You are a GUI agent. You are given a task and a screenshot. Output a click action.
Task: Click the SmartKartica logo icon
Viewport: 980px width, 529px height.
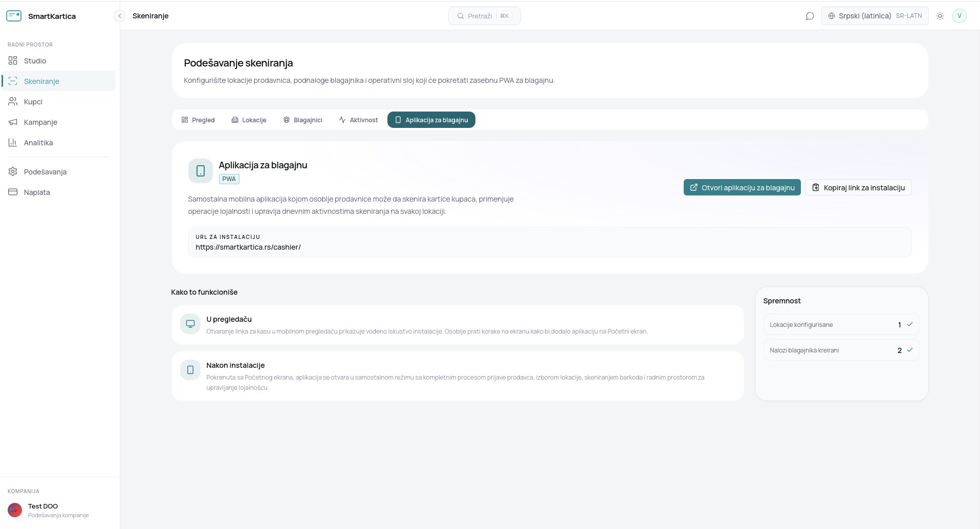[14, 16]
